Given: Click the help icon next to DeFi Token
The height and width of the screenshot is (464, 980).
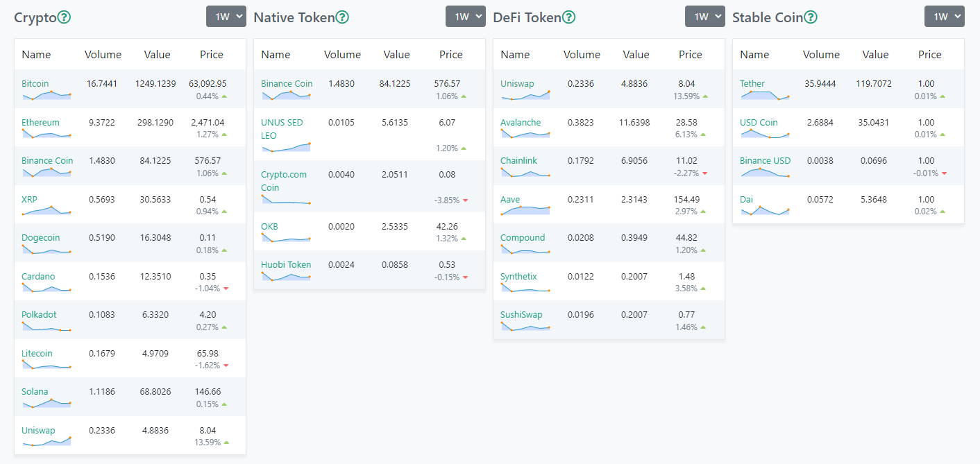Looking at the screenshot, I should pyautogui.click(x=568, y=17).
